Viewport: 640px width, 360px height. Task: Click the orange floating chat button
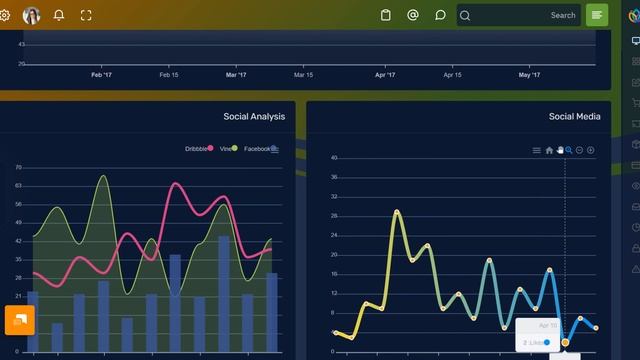pyautogui.click(x=20, y=320)
